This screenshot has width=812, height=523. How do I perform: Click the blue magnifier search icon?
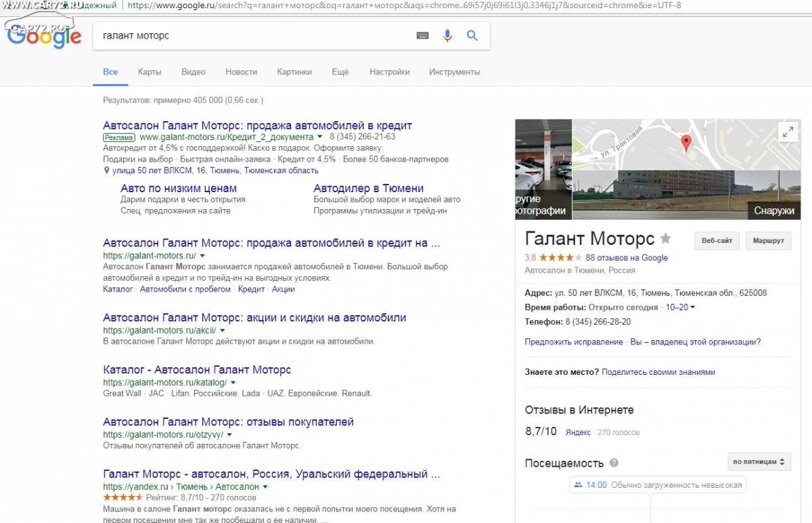[472, 36]
